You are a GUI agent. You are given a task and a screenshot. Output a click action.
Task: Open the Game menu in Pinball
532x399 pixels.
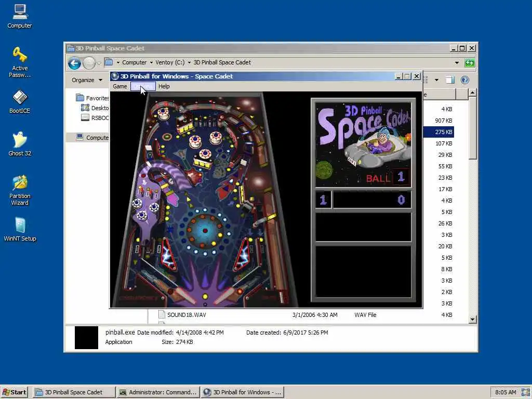click(x=120, y=86)
